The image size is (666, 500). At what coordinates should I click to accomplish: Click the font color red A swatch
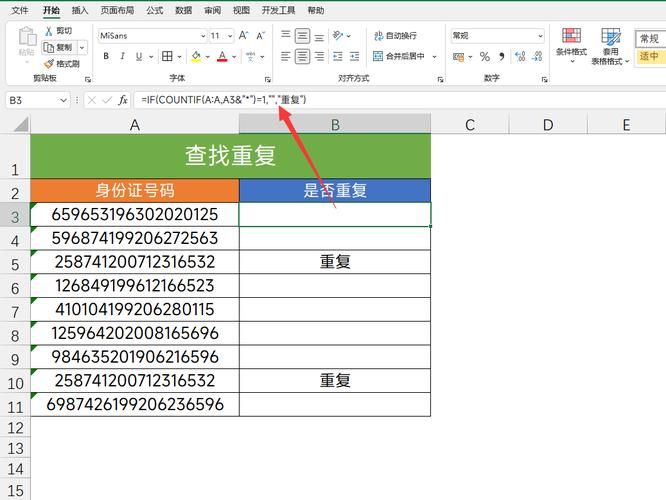222,57
